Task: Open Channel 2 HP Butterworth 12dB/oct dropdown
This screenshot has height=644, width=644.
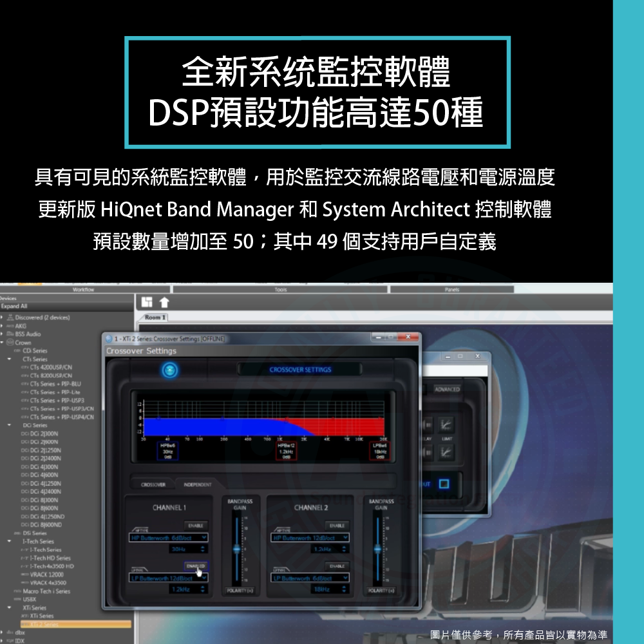Action: [x=310, y=538]
